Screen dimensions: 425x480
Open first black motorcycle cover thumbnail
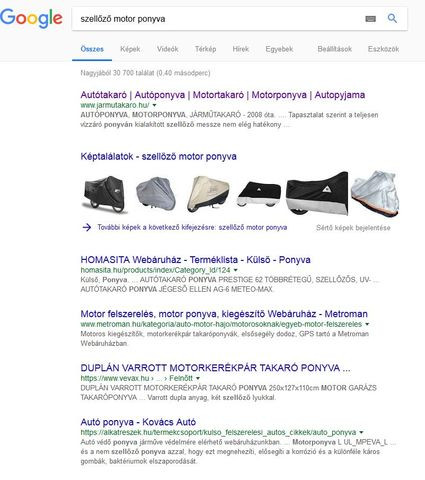pos(105,194)
